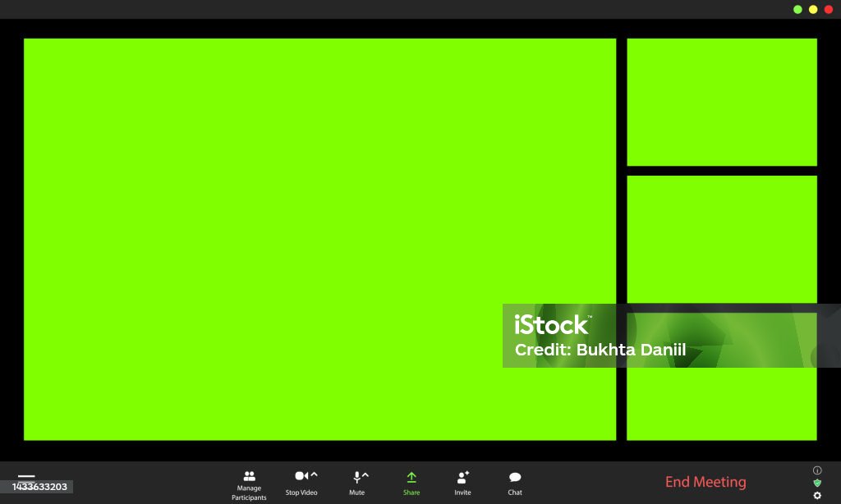841x504 pixels.
Task: Open the green security shield icon
Action: [x=817, y=483]
